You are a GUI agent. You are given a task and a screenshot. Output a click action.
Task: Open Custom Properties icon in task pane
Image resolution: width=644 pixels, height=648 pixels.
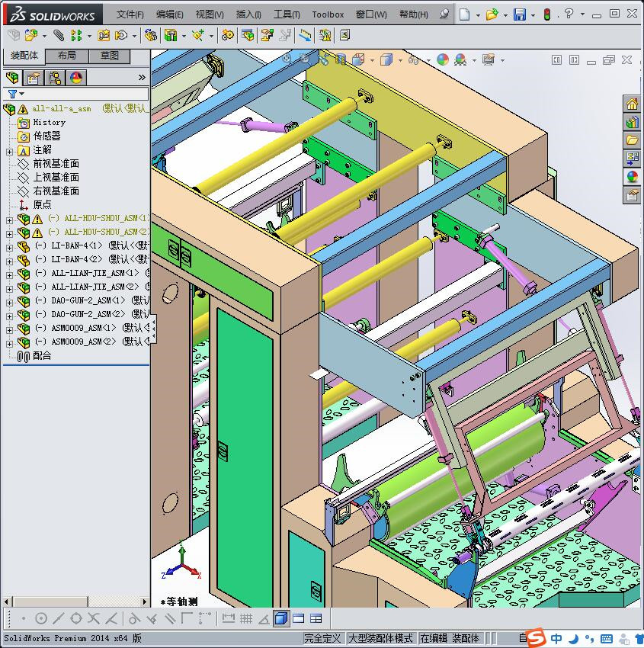pyautogui.click(x=632, y=195)
